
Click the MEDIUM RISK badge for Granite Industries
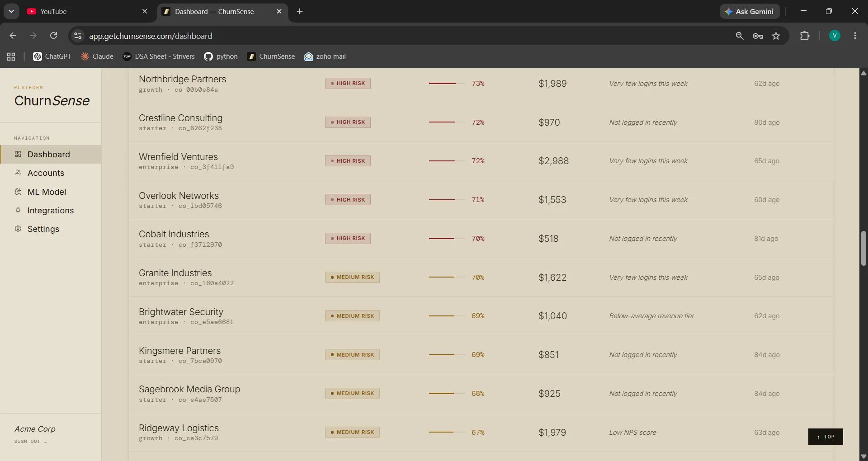352,277
